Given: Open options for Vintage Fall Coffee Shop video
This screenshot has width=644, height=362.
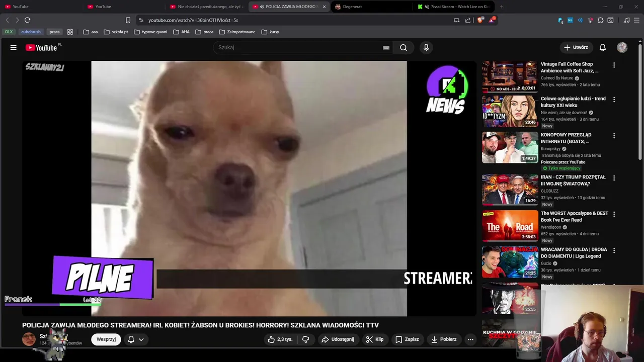Looking at the screenshot, I should (x=614, y=65).
